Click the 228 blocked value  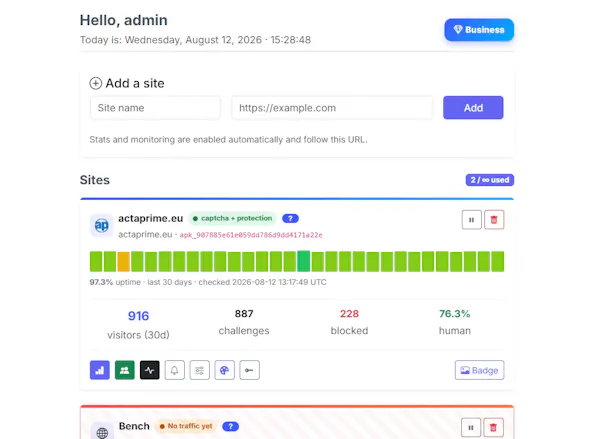pyautogui.click(x=349, y=314)
